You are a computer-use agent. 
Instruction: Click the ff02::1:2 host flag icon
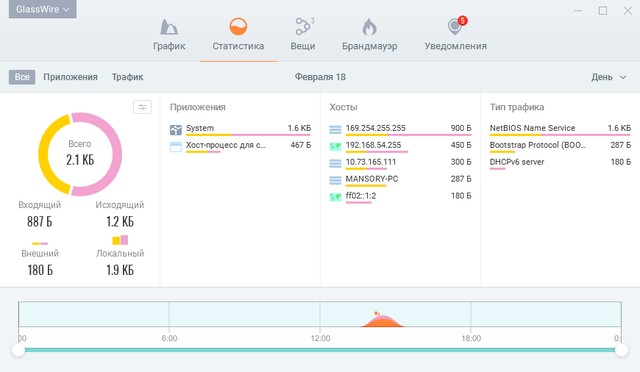(336, 197)
